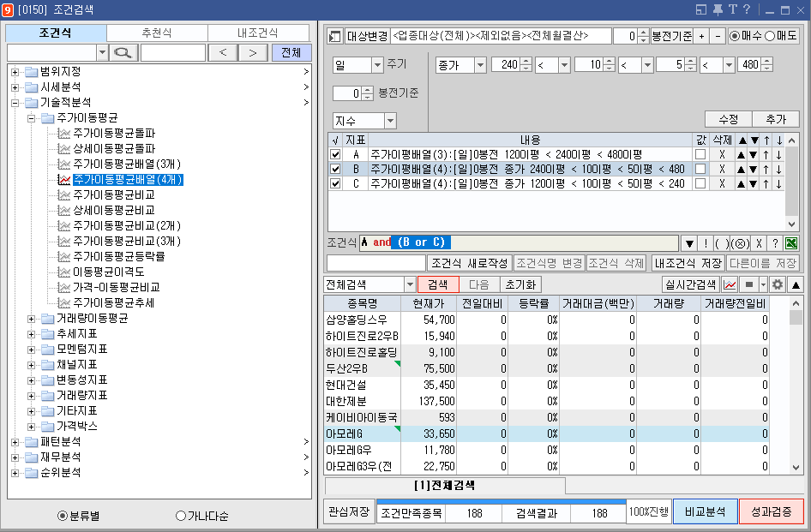Increase the 240 period stepper value

point(526,62)
